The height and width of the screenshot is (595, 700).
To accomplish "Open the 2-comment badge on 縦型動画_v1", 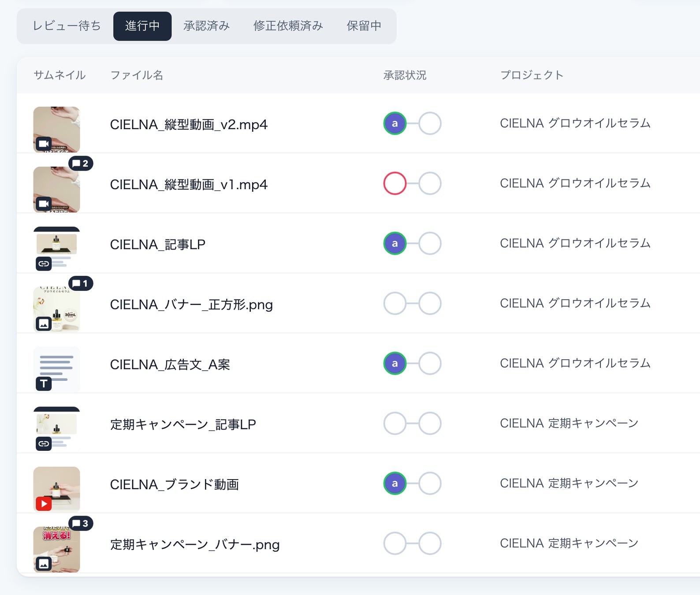I will (81, 164).
